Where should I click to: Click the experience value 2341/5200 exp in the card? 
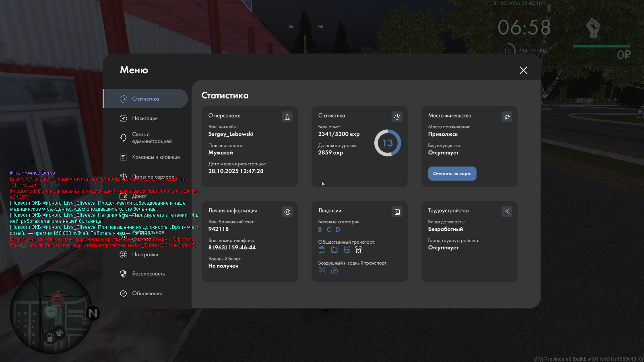pyautogui.click(x=339, y=134)
